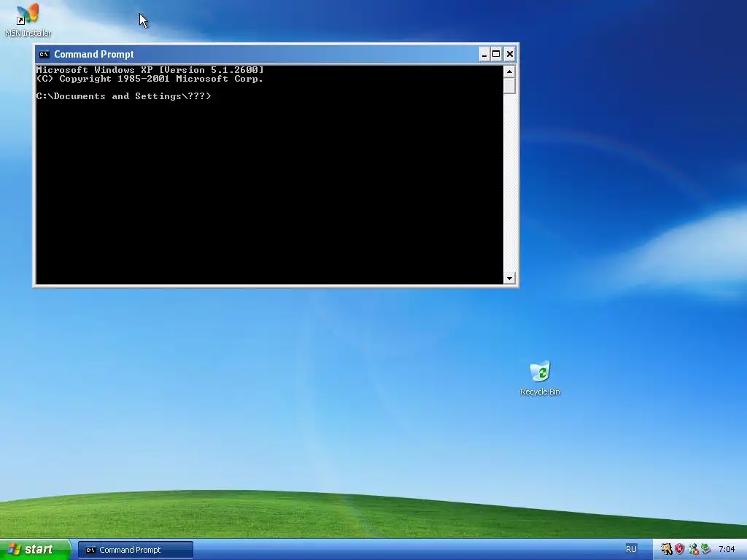Viewport: 747px width, 560px height.
Task: Click the 7:04 taskbar clock
Action: point(727,549)
